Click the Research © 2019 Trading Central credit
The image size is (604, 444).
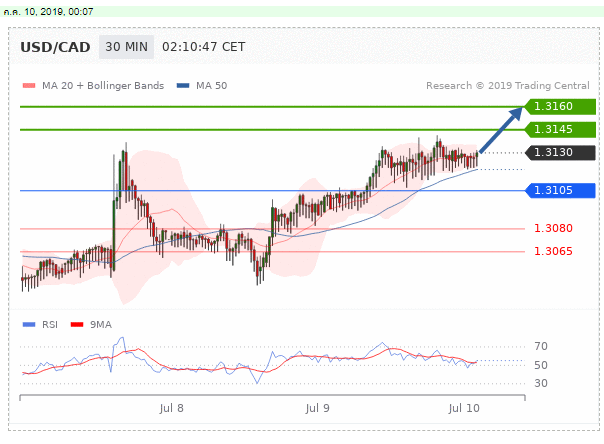[508, 85]
